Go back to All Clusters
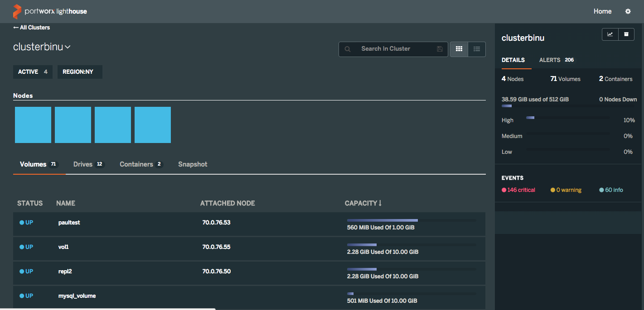The image size is (644, 310). [x=32, y=28]
